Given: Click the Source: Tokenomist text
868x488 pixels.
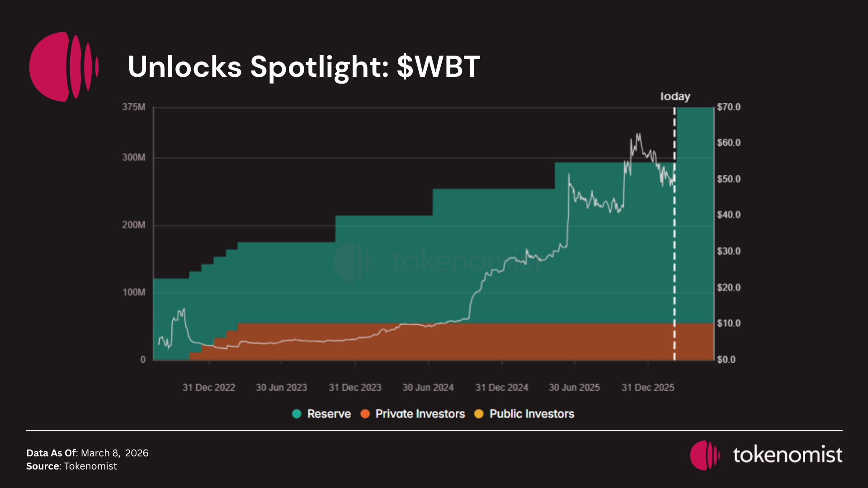Looking at the screenshot, I should click(71, 466).
